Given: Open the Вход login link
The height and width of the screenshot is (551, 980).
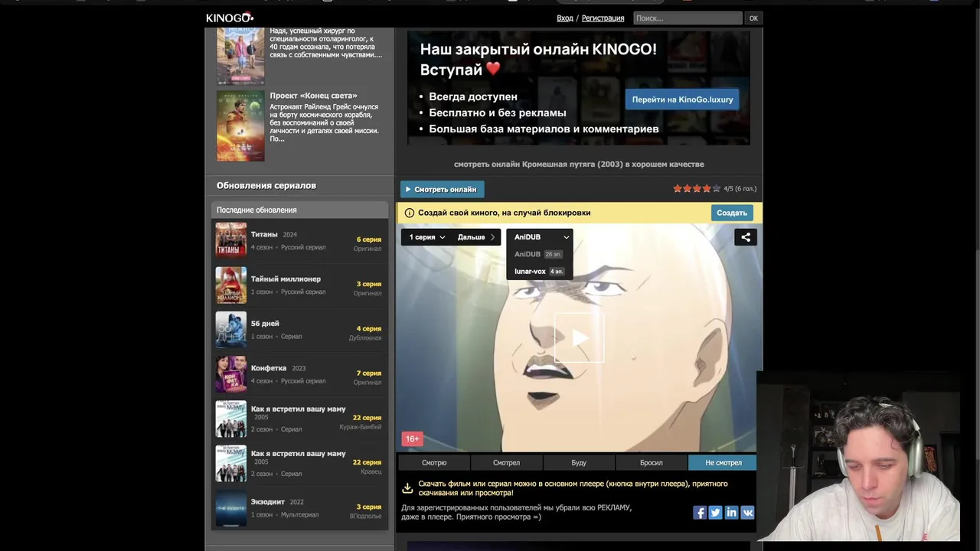Looking at the screenshot, I should (x=565, y=18).
